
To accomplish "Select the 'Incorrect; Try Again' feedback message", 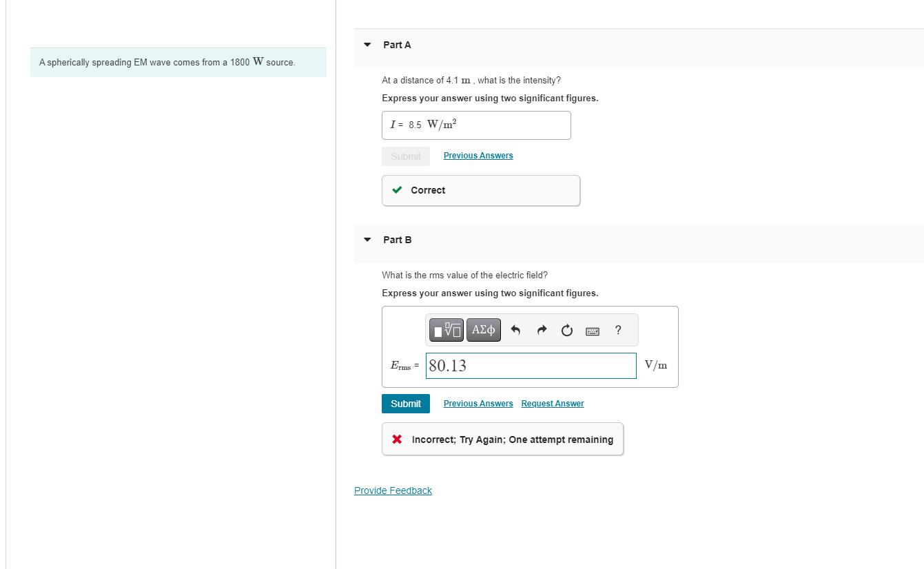I will pos(512,439).
